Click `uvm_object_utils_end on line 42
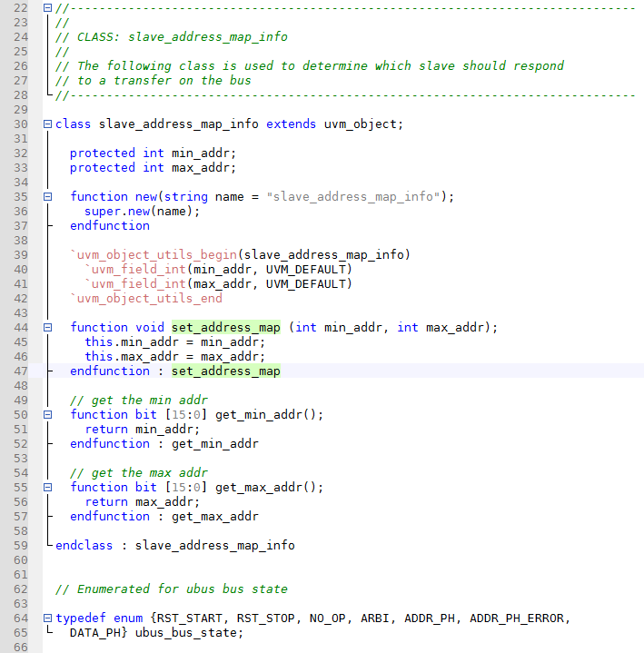 click(146, 299)
